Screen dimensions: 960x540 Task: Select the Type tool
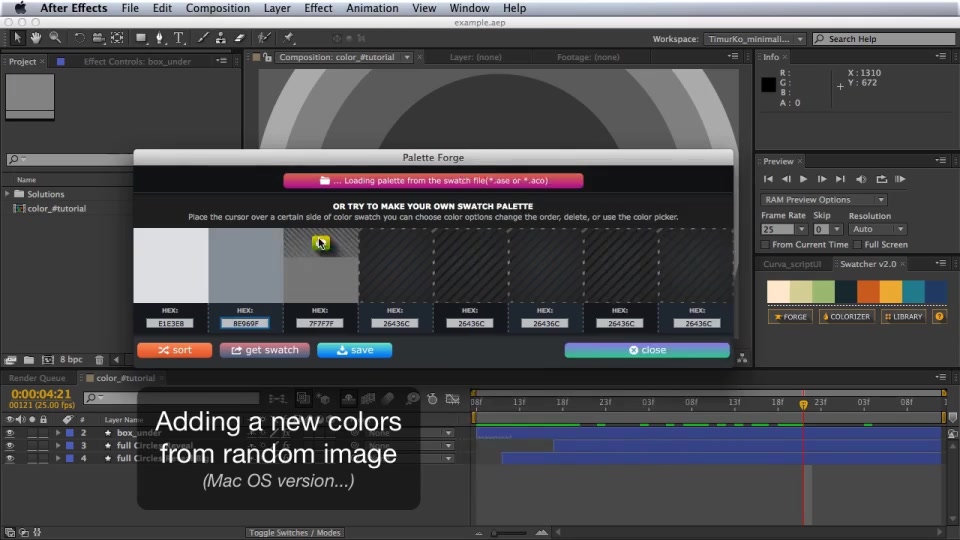point(179,38)
